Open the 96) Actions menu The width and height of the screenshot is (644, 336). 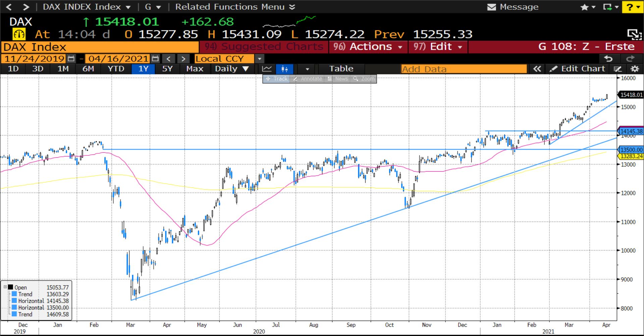[x=368, y=47]
